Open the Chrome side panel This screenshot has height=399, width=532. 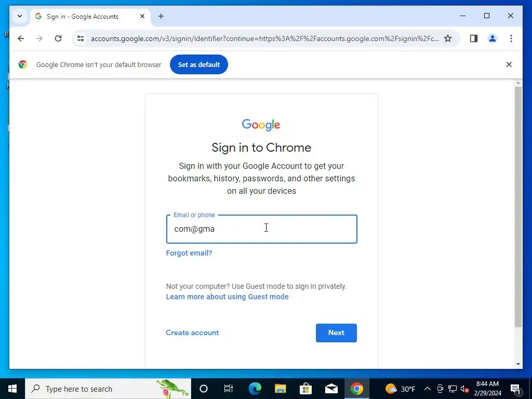tap(474, 38)
